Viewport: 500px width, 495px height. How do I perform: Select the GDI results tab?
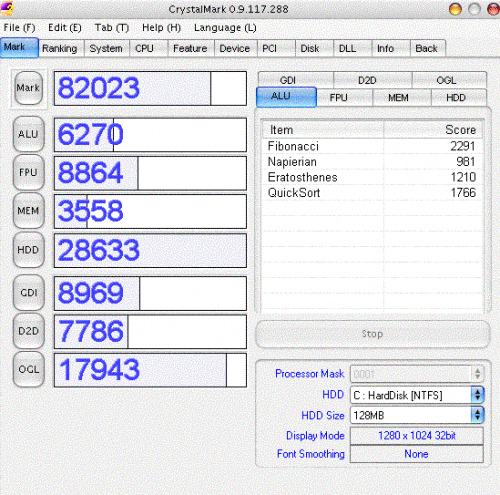click(x=296, y=80)
